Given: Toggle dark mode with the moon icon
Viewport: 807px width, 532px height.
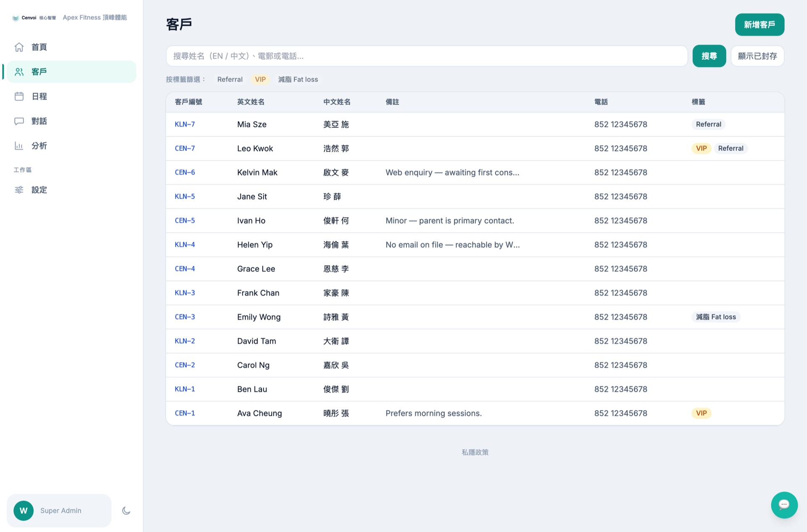Looking at the screenshot, I should [126, 511].
